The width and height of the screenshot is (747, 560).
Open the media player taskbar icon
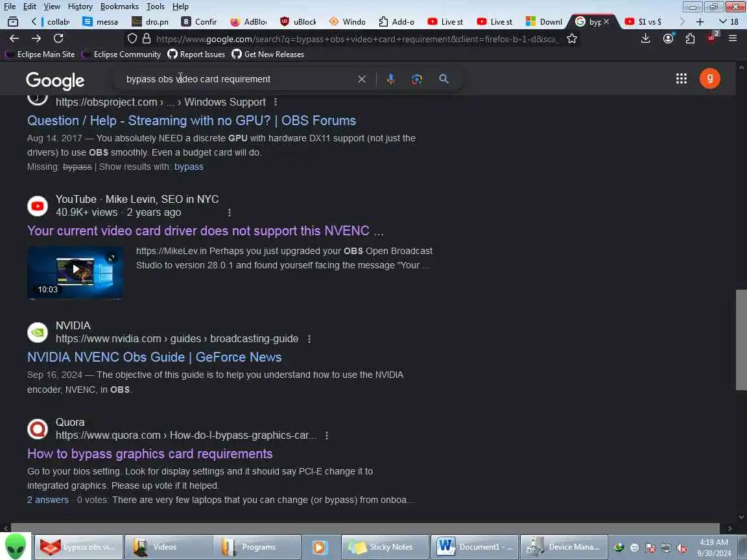point(319,546)
